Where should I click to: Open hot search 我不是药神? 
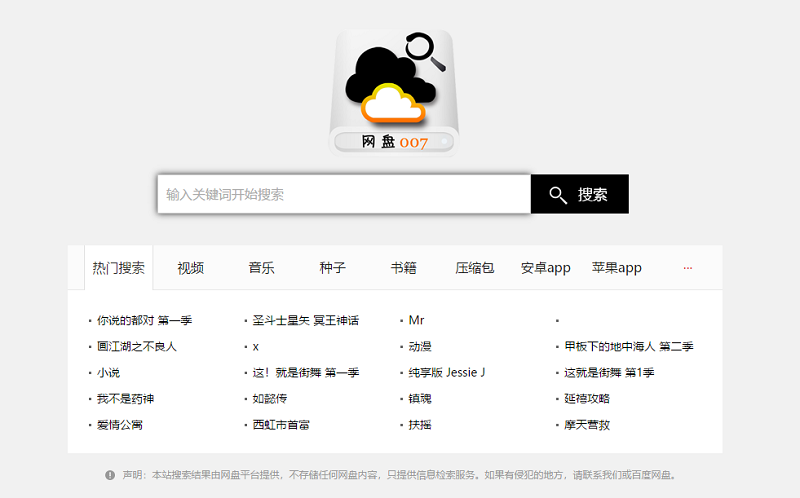(126, 399)
